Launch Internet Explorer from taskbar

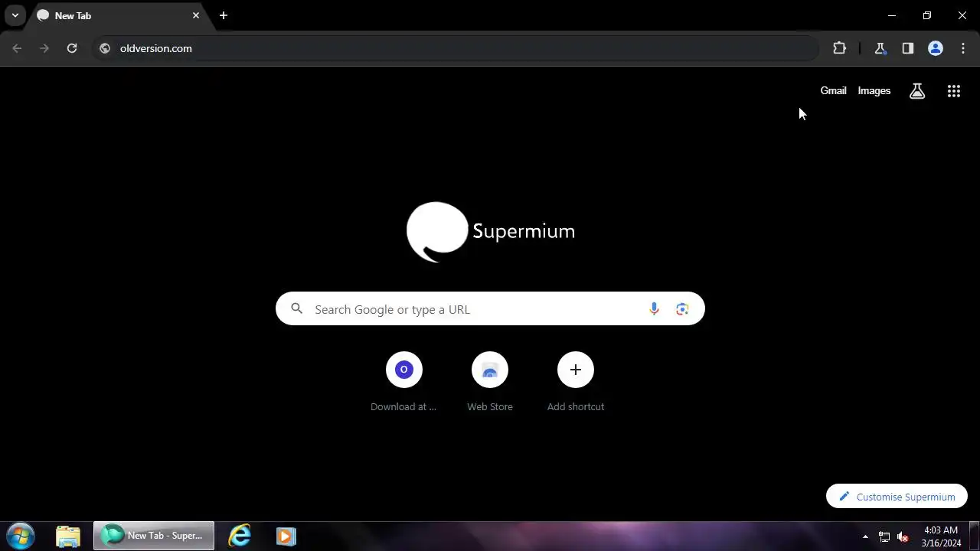tap(240, 536)
